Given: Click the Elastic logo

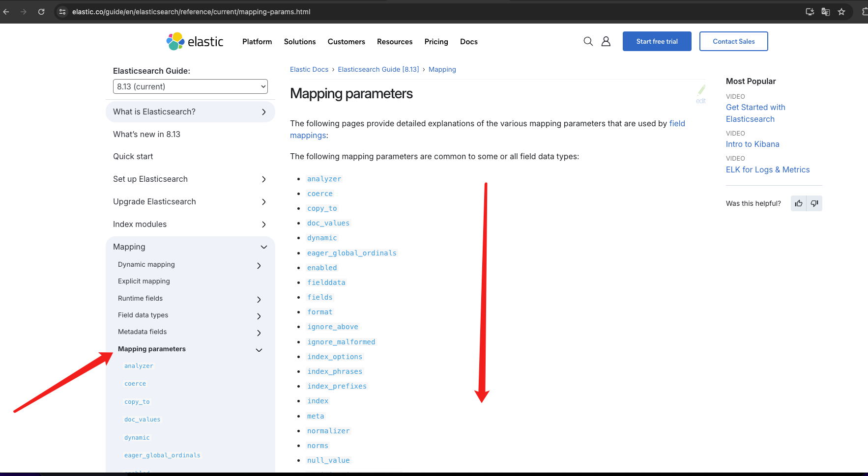Looking at the screenshot, I should pyautogui.click(x=195, y=41).
